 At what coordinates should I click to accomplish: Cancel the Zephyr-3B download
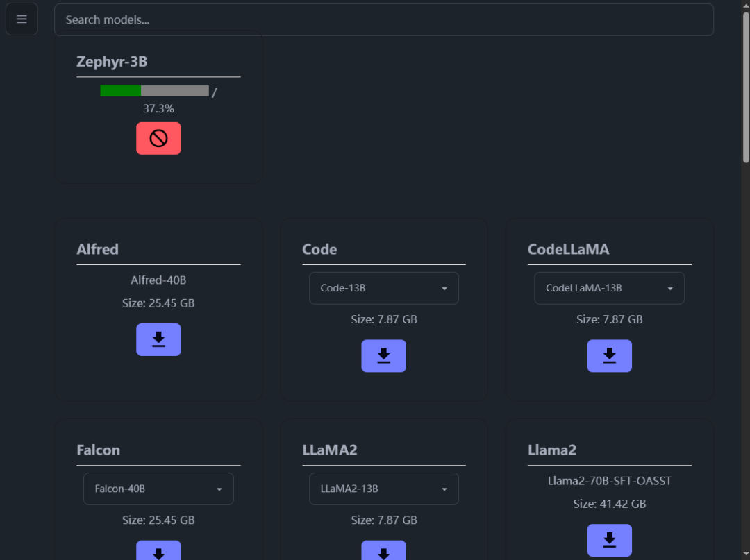point(158,139)
